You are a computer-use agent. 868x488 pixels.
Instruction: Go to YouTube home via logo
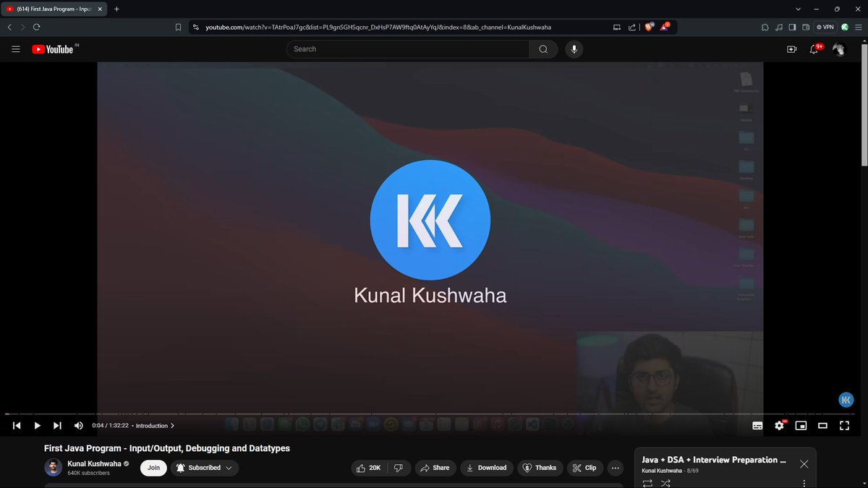click(54, 49)
